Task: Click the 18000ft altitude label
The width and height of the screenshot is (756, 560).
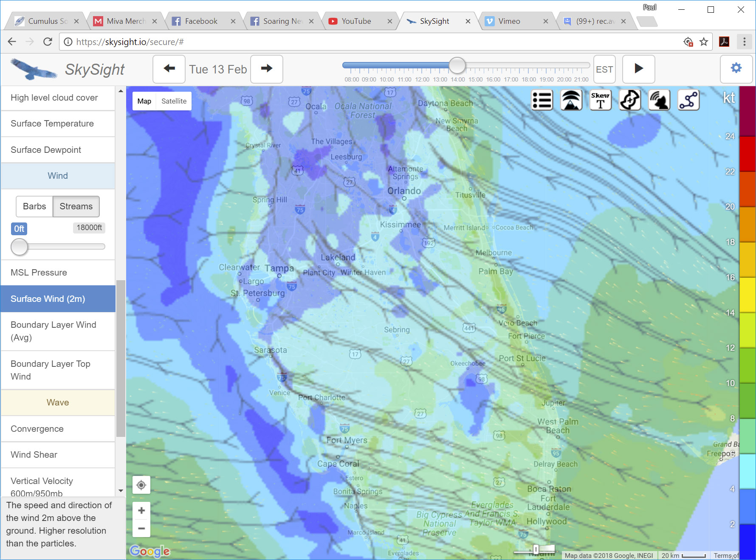Action: coord(89,228)
